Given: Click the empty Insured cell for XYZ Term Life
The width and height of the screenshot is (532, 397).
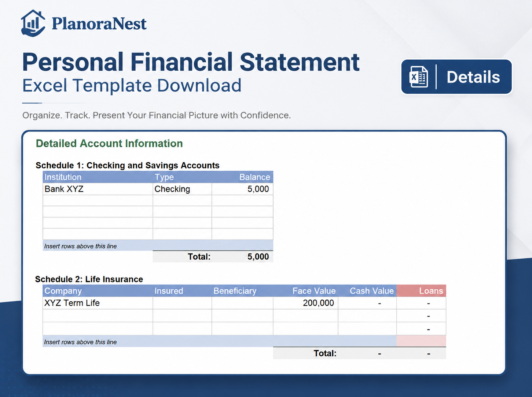Looking at the screenshot, I should coord(182,303).
